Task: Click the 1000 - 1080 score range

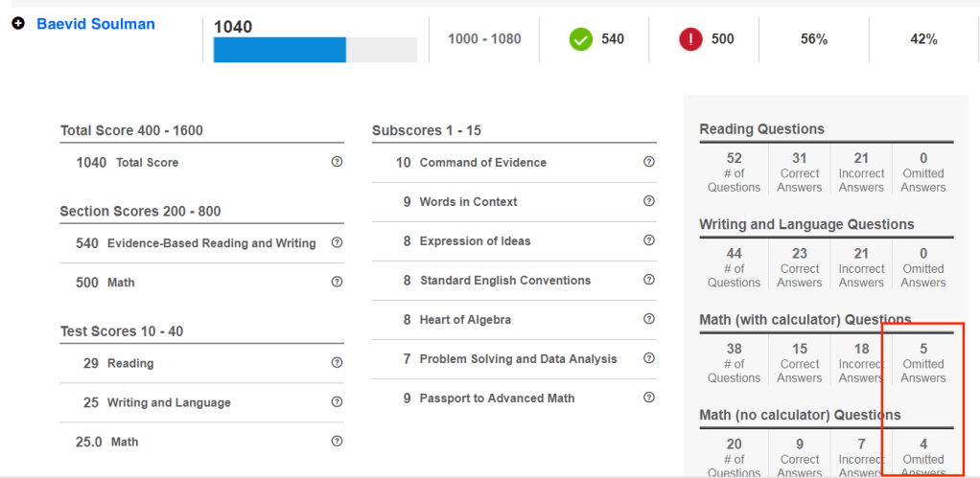Action: point(484,39)
